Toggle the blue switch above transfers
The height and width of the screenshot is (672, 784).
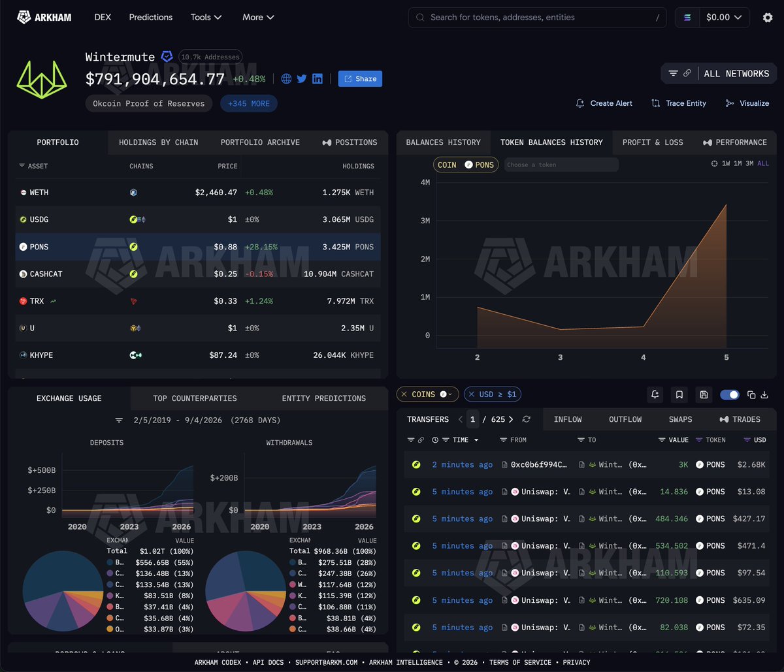pos(730,394)
